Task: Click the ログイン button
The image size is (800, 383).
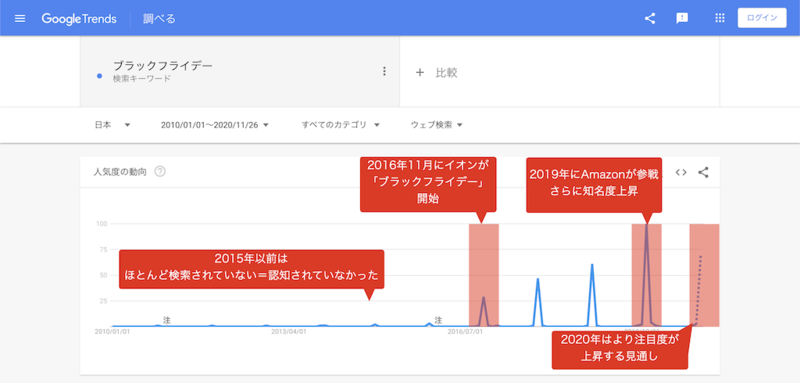Action: pyautogui.click(x=762, y=18)
